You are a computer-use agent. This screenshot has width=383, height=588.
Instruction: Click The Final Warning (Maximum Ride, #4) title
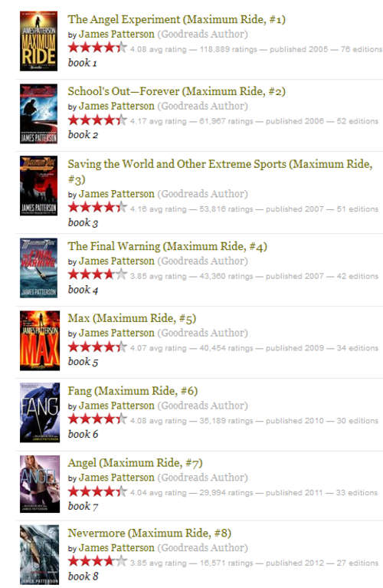[x=168, y=246]
